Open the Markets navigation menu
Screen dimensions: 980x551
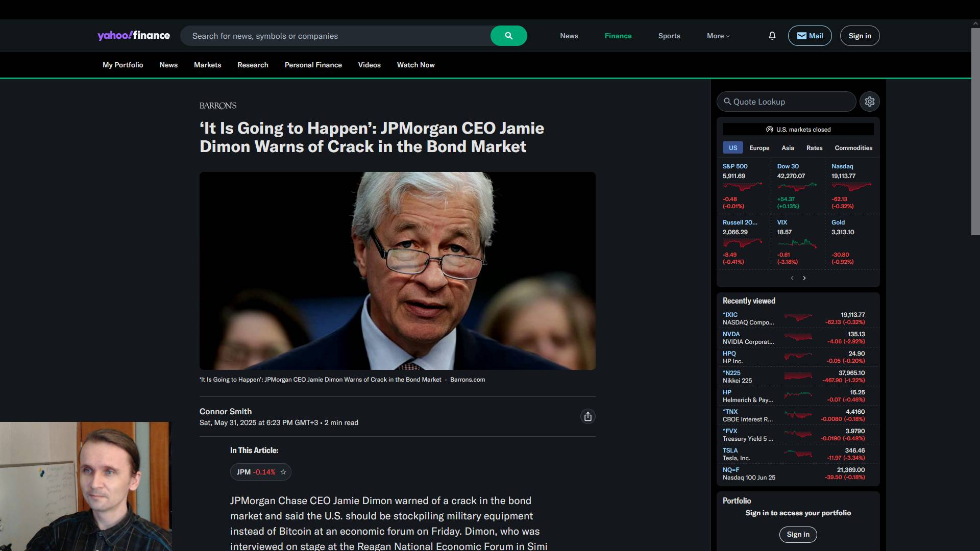pos(207,65)
